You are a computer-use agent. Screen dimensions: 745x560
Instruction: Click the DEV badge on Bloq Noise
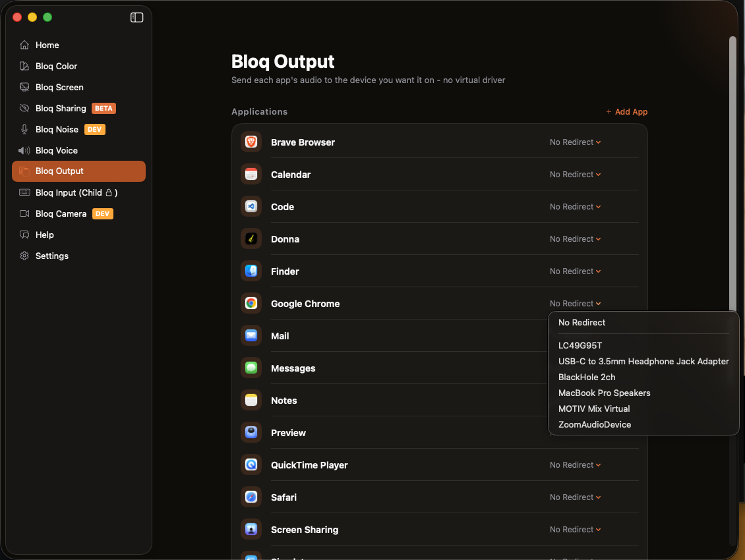(x=94, y=129)
